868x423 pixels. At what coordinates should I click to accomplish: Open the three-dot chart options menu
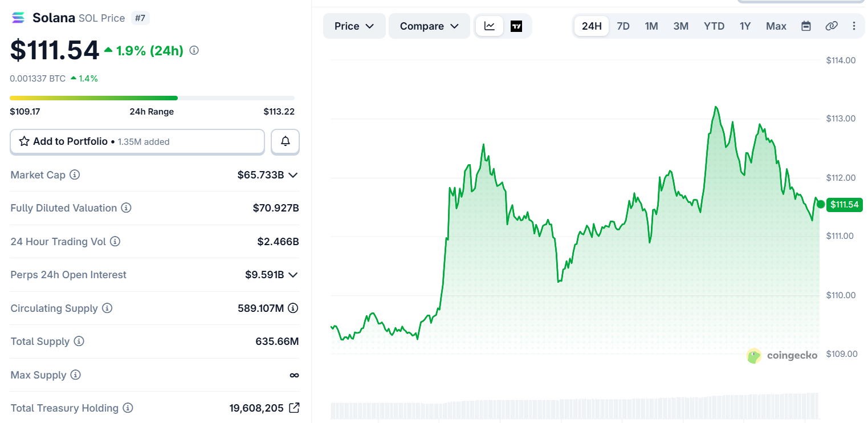click(x=854, y=26)
